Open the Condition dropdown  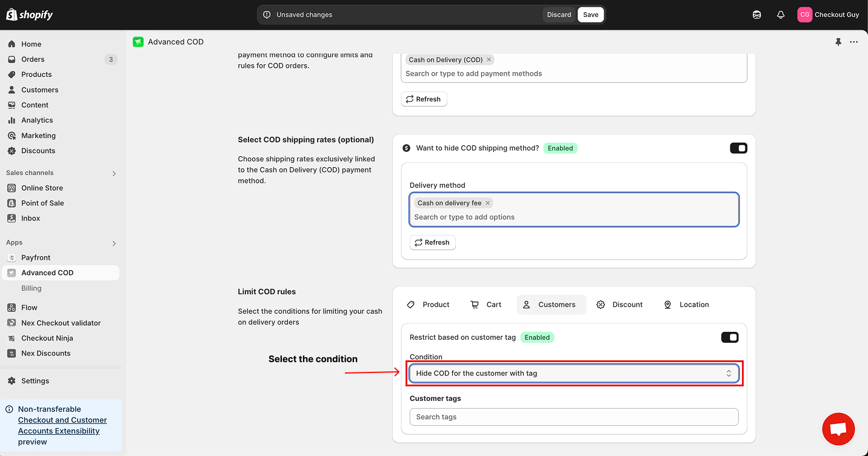pyautogui.click(x=573, y=374)
